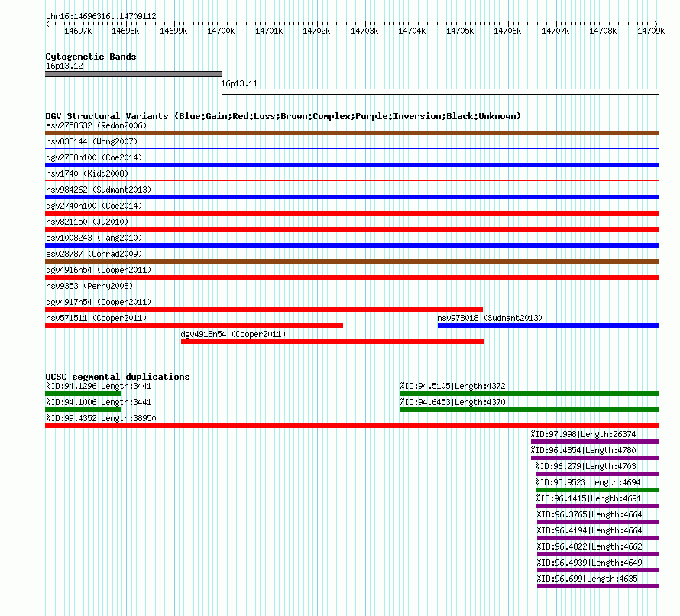
Task: Click the DGV Structural Variants track title
Action: (x=283, y=116)
